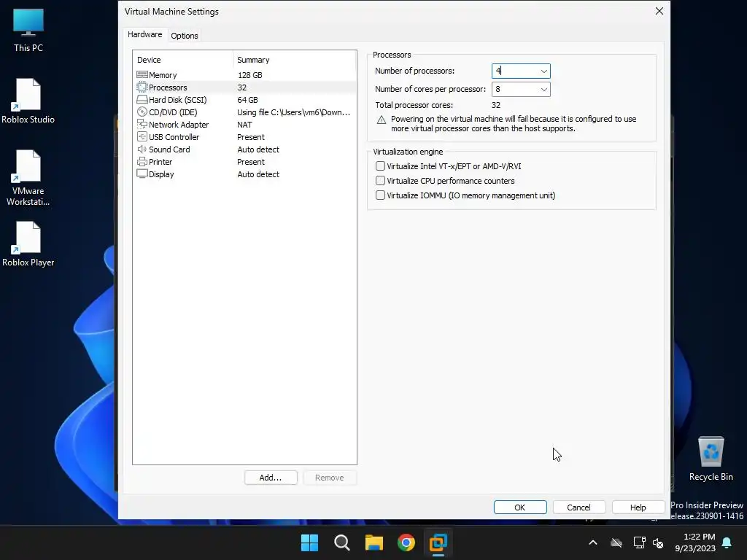Close the Virtual Machine Settings dialog
The width and height of the screenshot is (747, 560).
click(x=659, y=11)
